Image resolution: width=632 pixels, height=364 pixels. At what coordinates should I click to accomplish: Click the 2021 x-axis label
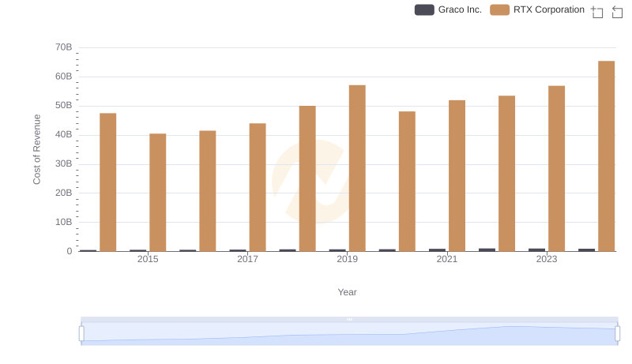pyautogui.click(x=447, y=259)
